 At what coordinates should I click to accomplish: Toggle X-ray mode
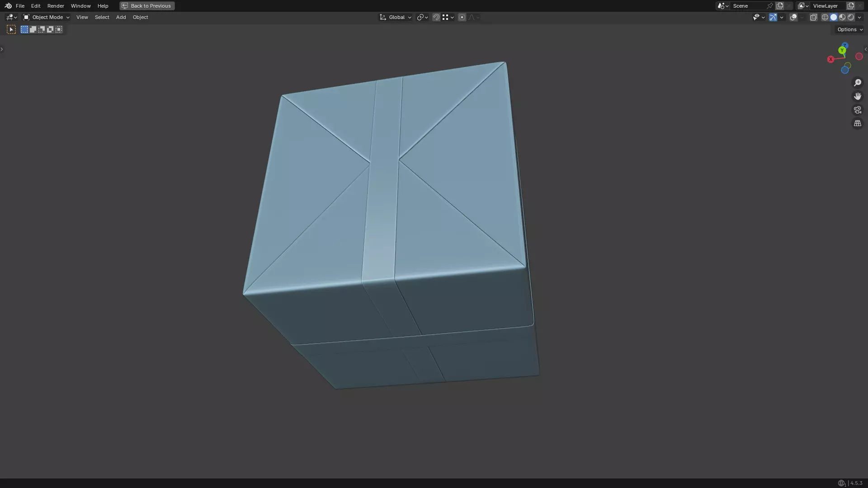(813, 17)
